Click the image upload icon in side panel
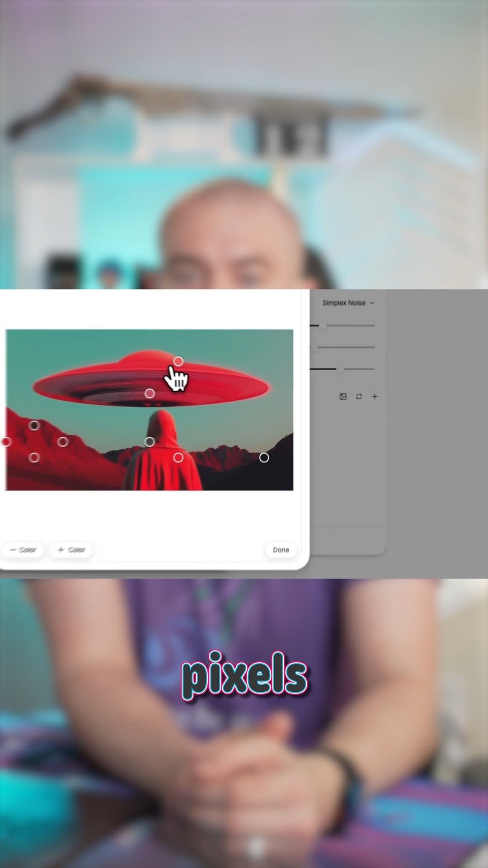 (343, 396)
